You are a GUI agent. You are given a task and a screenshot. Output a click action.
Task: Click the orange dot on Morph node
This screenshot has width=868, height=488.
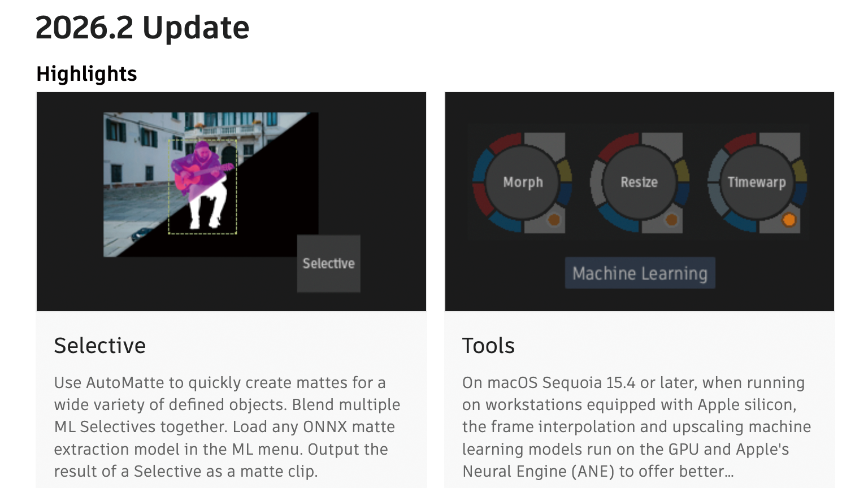pos(554,220)
